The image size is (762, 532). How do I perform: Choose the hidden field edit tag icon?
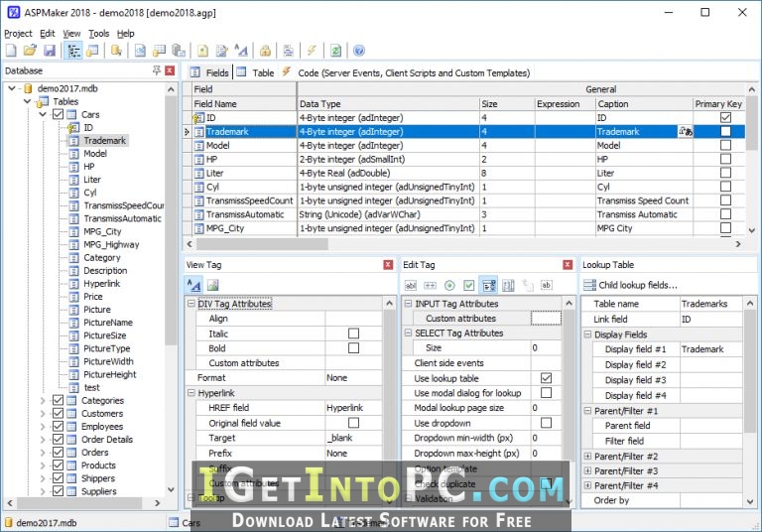coord(547,285)
